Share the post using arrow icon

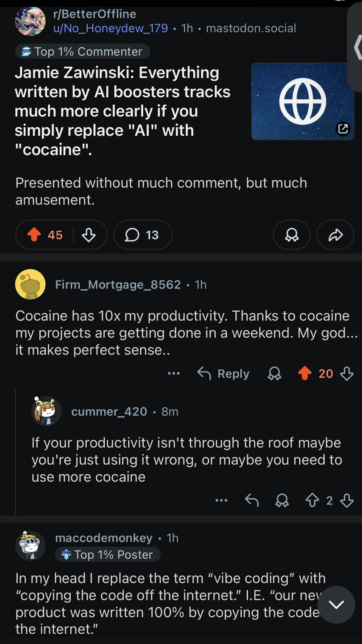pos(335,235)
